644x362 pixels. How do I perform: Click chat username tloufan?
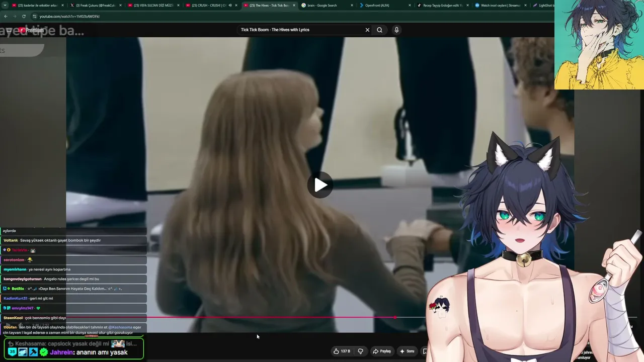[x=10, y=327]
